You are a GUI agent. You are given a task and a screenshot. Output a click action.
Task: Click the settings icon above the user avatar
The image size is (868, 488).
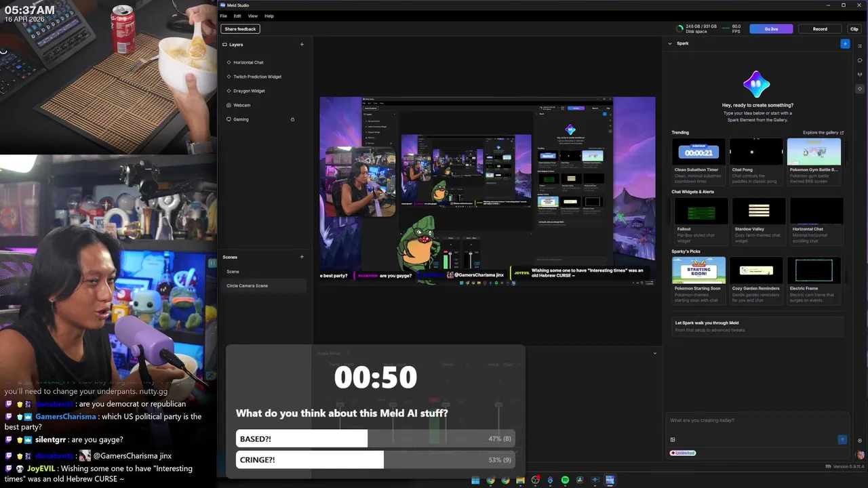coord(860,441)
